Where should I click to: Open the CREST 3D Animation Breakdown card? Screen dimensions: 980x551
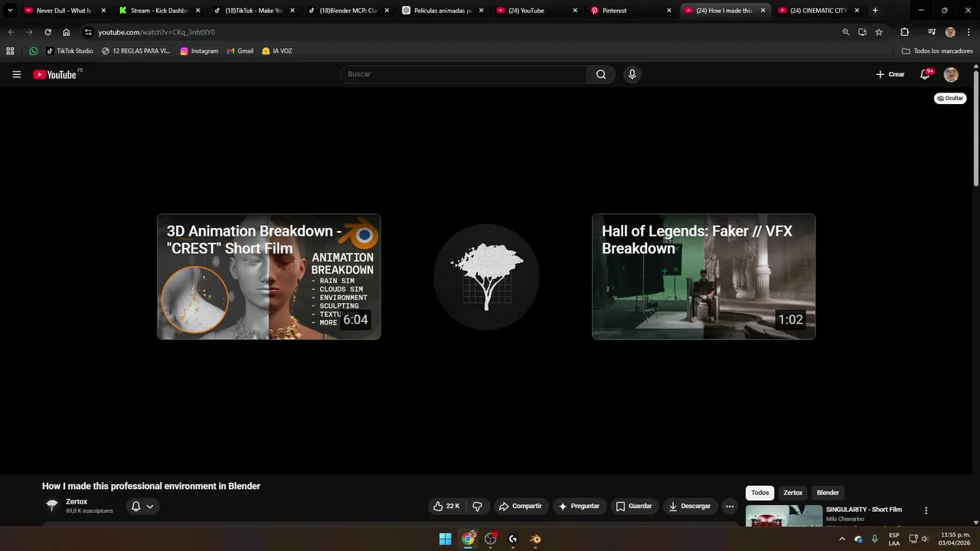(269, 276)
